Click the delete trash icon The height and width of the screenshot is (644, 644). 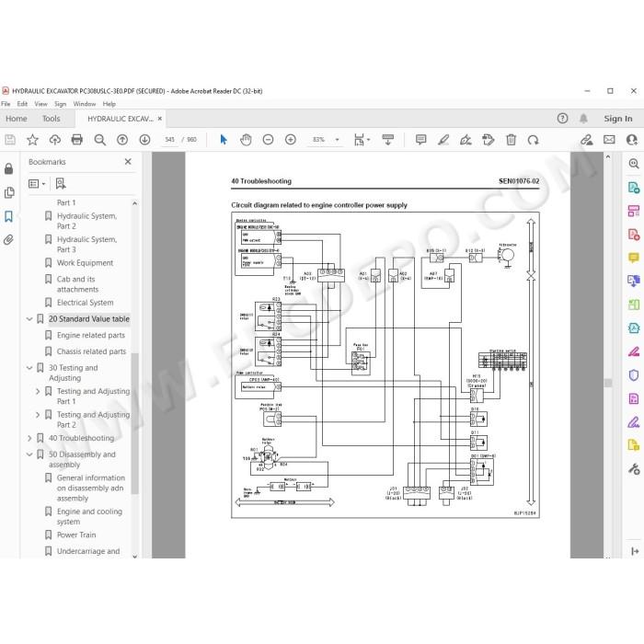(511, 140)
